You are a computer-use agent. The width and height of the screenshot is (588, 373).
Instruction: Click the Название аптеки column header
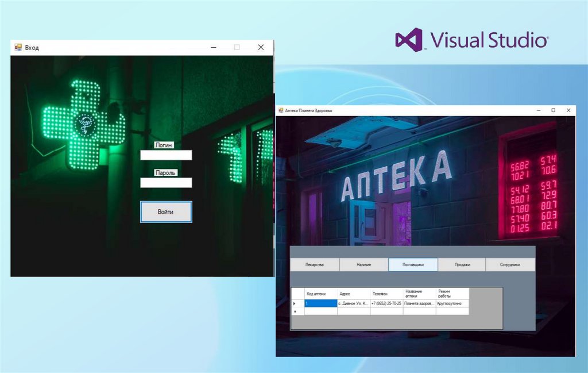click(x=420, y=294)
